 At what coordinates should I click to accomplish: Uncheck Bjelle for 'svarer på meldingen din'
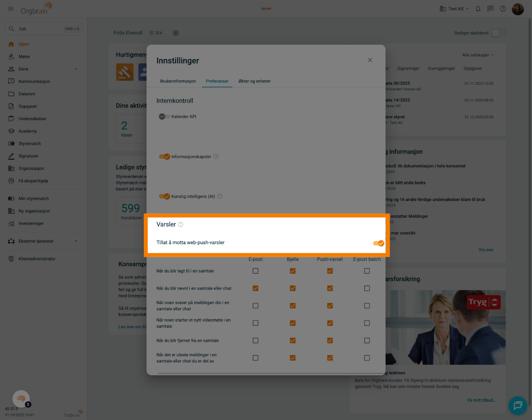(293, 306)
